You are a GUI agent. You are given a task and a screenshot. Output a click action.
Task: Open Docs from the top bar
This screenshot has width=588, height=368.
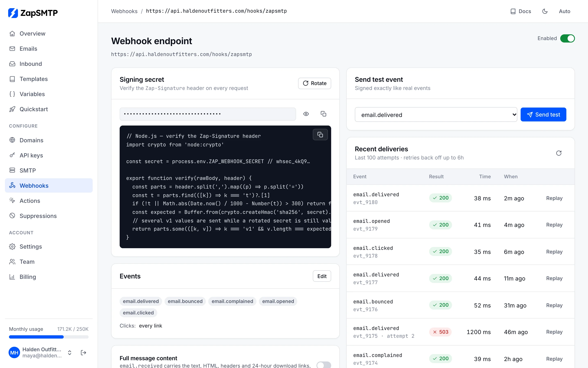[x=520, y=11]
